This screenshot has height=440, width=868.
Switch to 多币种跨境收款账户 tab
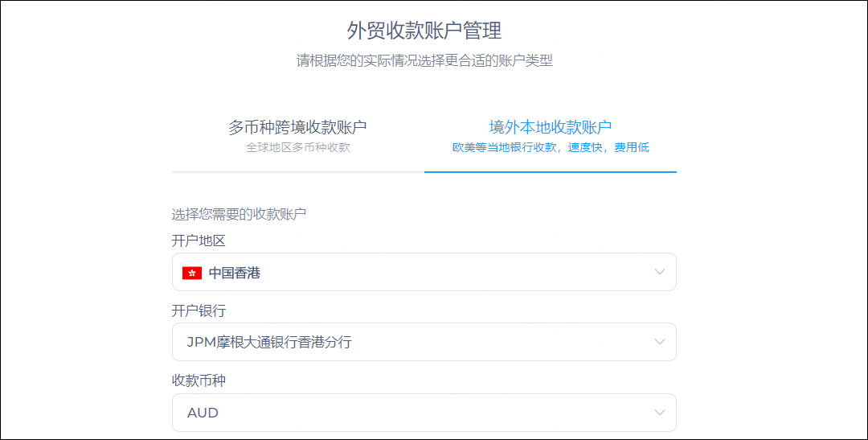(298, 136)
